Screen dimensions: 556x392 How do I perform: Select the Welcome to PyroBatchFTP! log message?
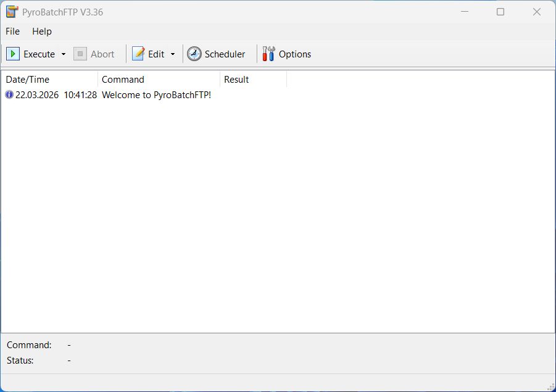click(156, 95)
